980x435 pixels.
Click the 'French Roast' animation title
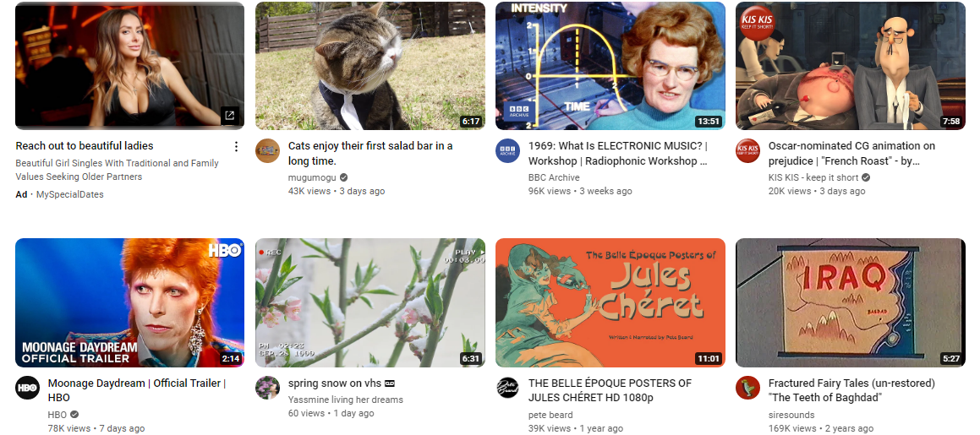(x=851, y=154)
